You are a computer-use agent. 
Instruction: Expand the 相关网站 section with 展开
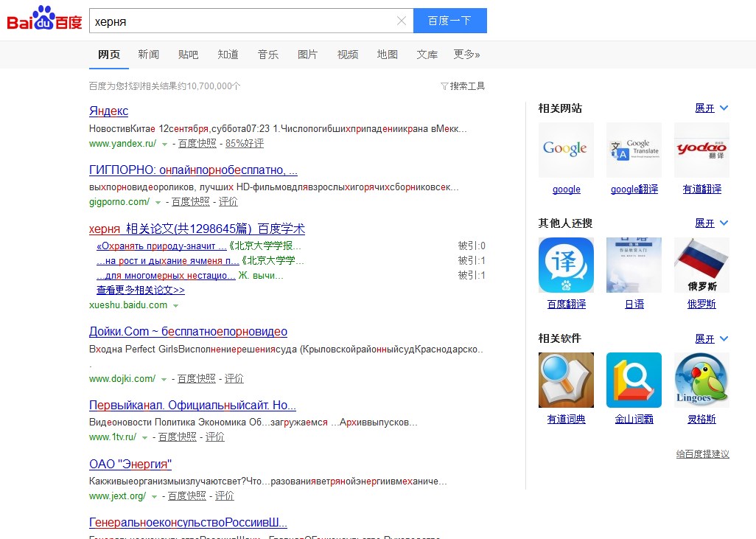[711, 108]
